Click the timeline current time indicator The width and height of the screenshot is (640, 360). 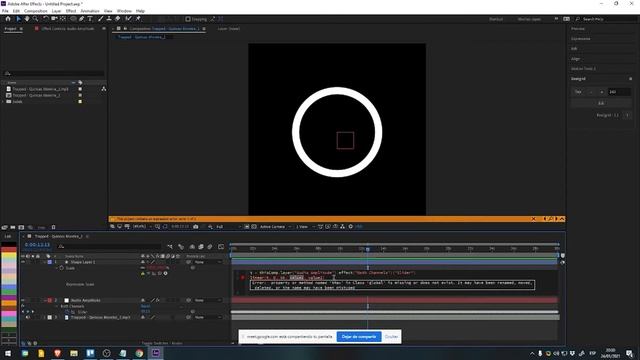pyautogui.click(x=368, y=249)
